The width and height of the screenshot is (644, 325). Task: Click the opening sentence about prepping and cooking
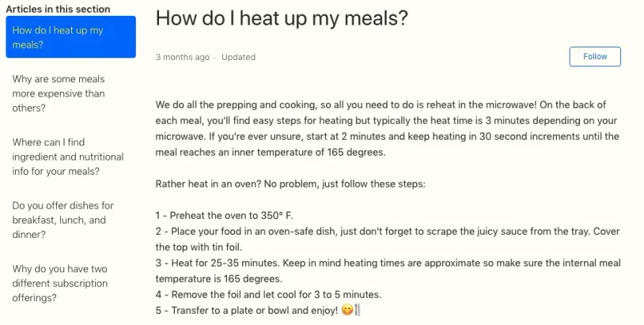tap(316, 104)
